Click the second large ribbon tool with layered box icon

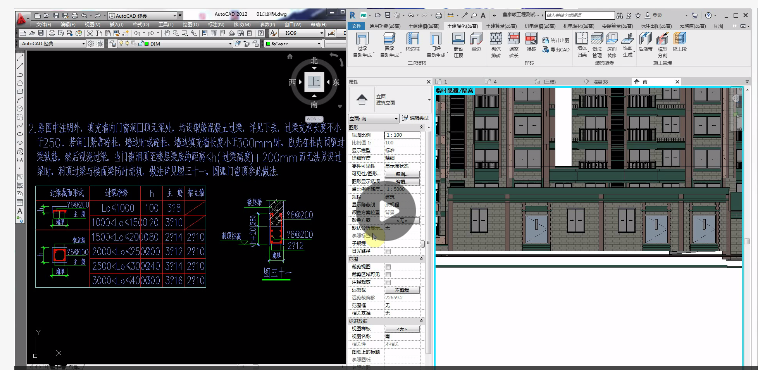click(x=389, y=44)
